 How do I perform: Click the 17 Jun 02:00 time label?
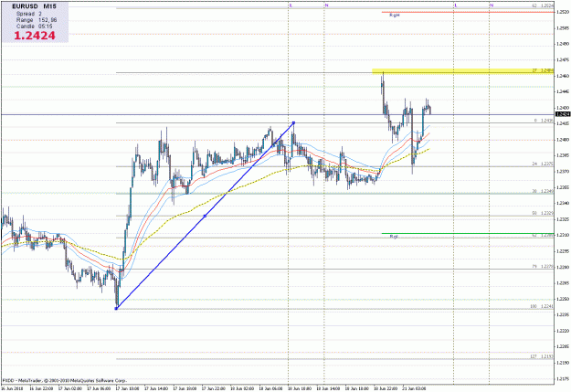(x=70, y=388)
